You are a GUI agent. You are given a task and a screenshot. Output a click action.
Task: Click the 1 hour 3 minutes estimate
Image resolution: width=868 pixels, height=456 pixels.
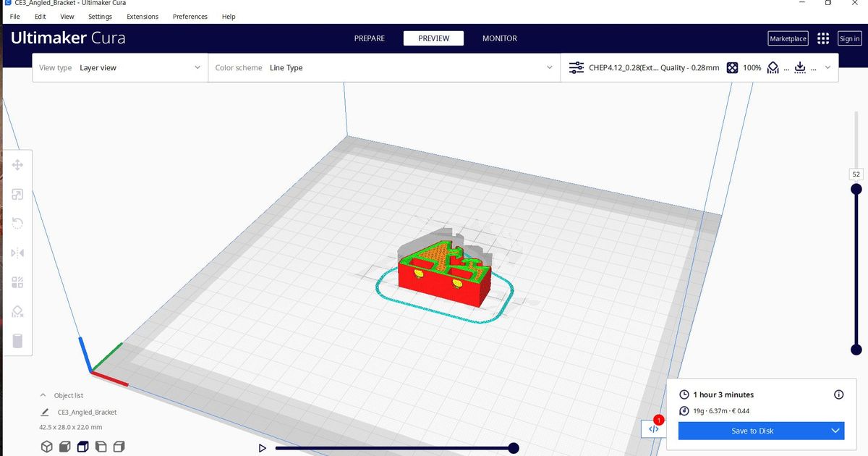[x=723, y=394]
